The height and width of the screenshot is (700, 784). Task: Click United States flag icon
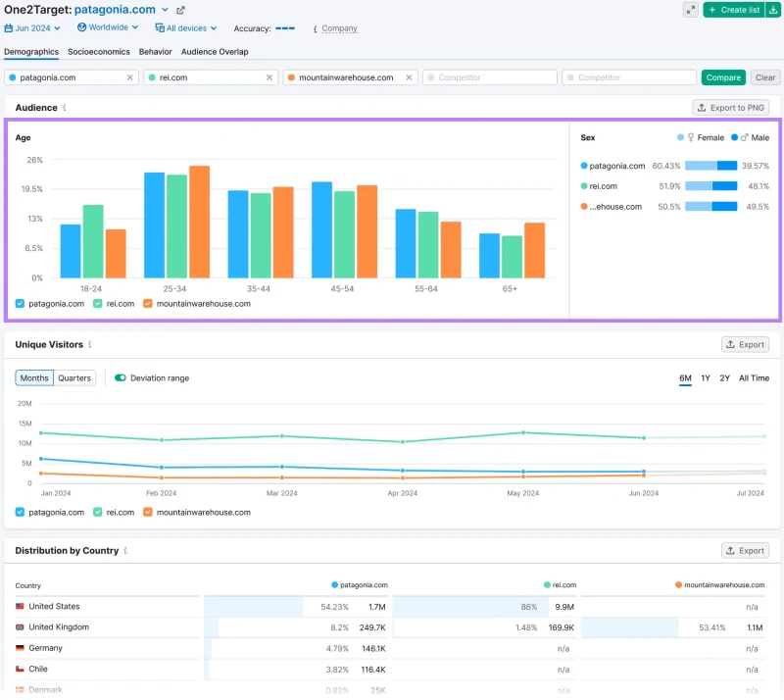coord(20,607)
